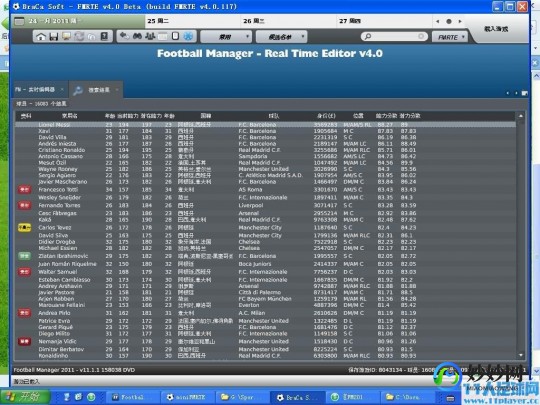This screenshot has width=540, height=405.
Task: Click the today dot in date navigator
Action: coord(449,21)
